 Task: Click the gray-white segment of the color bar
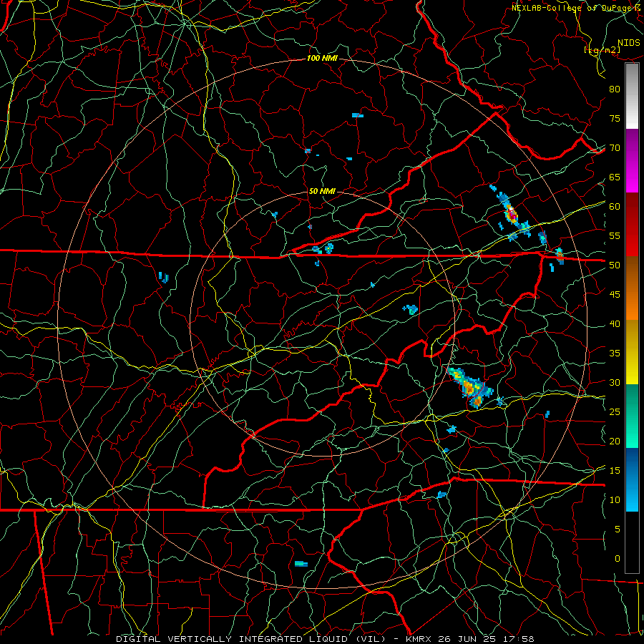click(x=632, y=96)
